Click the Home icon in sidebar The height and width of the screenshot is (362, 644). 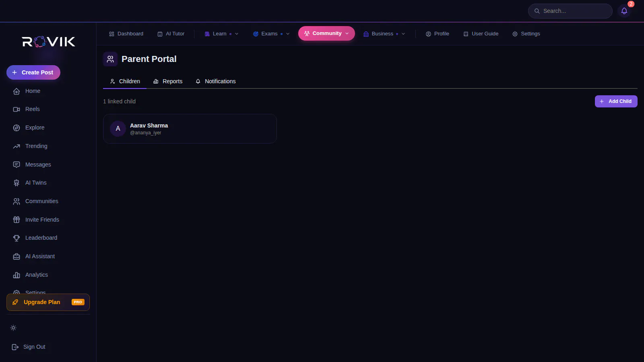tap(17, 91)
